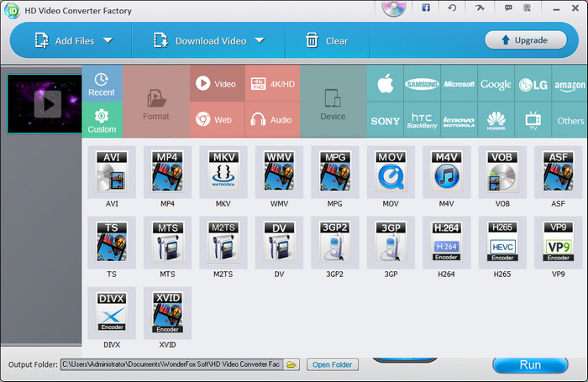Select 3GP format icon
Viewport: 588px width, 382px height.
click(x=391, y=243)
